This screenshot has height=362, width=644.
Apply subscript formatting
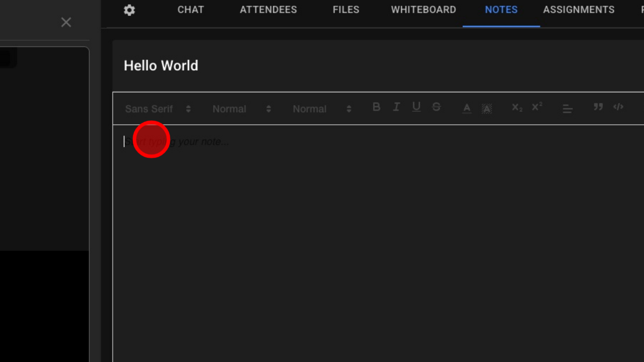coord(517,108)
